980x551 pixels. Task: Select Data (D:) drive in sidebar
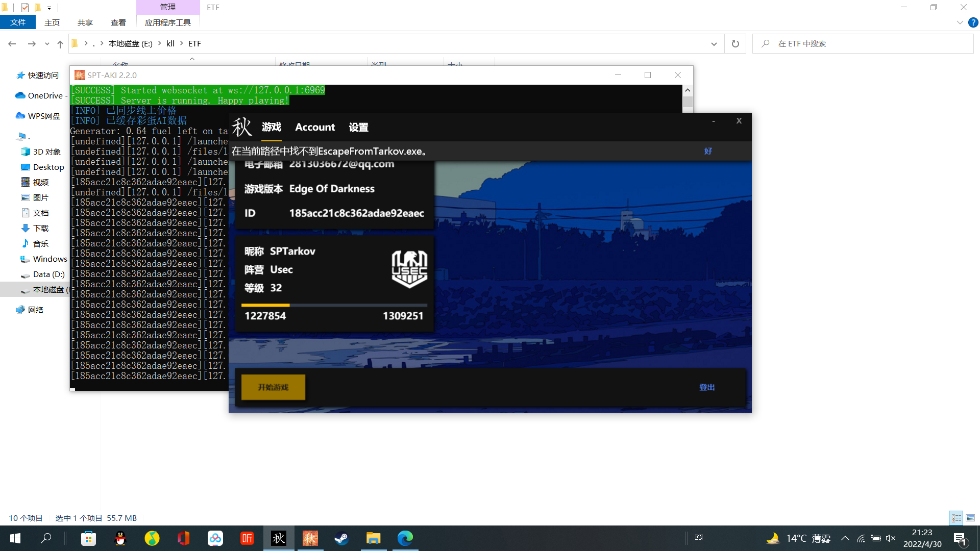pyautogui.click(x=43, y=274)
